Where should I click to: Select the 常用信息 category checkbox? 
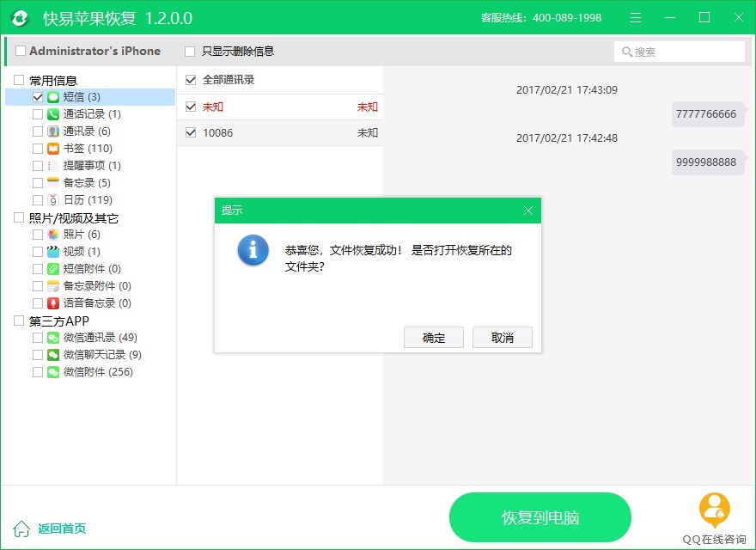pyautogui.click(x=19, y=80)
